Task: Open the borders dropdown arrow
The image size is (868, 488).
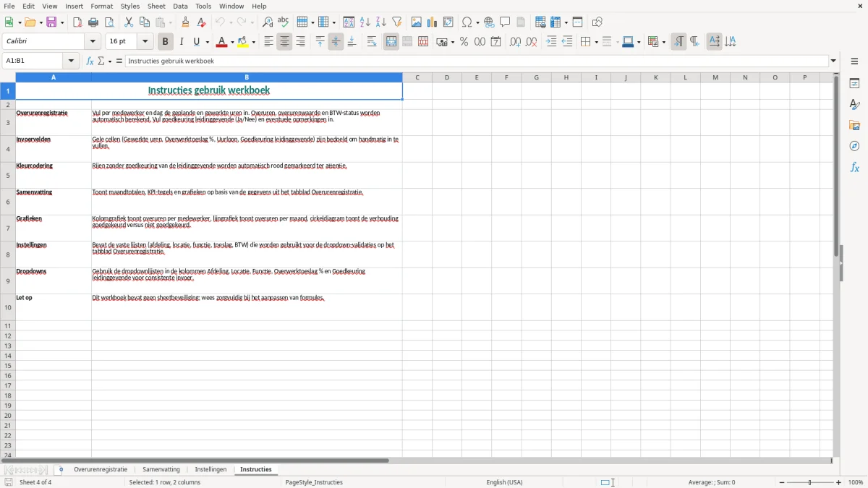Action: (596, 42)
